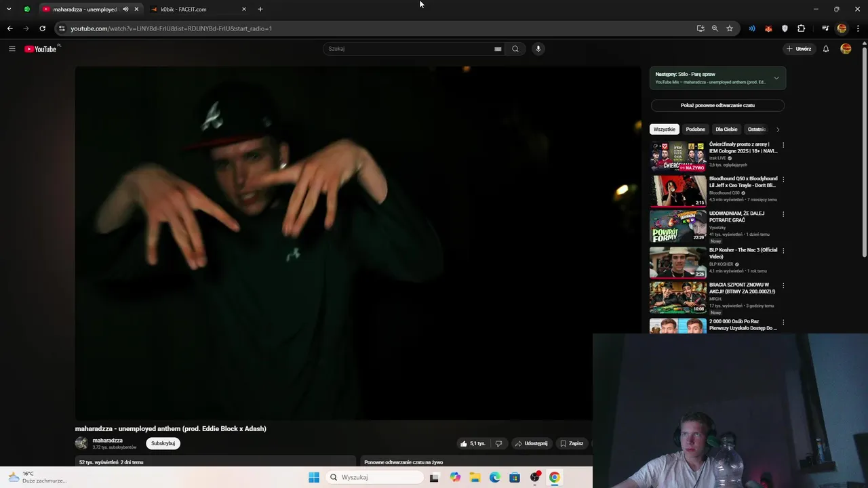Mute the maharadzza tab audio icon

(125, 9)
